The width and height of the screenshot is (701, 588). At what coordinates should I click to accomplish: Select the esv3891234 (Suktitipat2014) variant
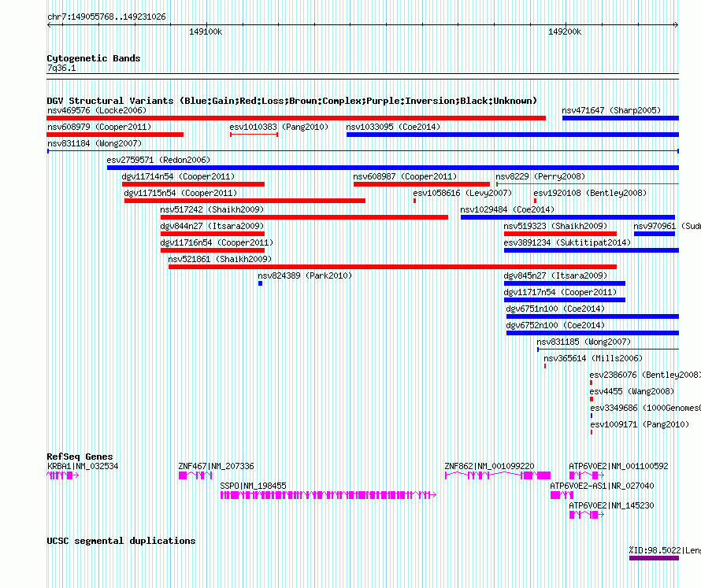592,250
